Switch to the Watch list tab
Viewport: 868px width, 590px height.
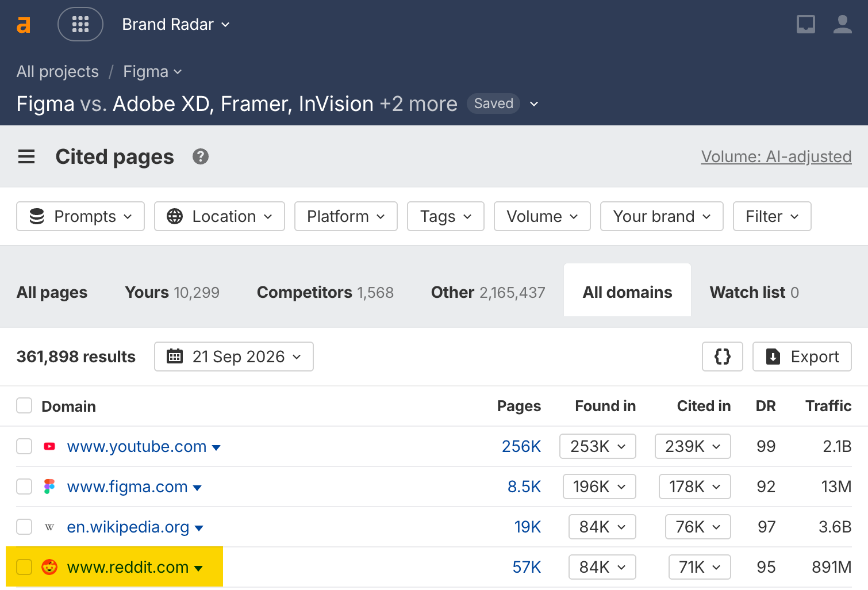click(754, 292)
